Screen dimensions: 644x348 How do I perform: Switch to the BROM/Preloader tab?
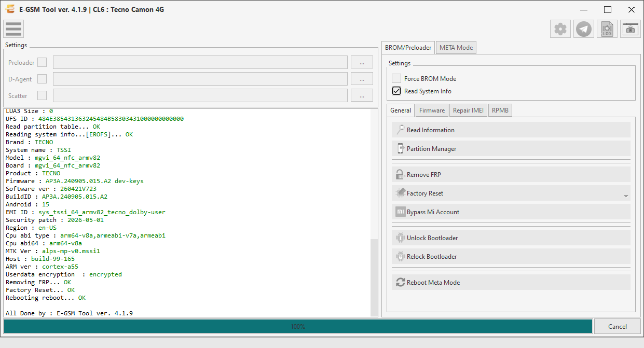coord(408,47)
